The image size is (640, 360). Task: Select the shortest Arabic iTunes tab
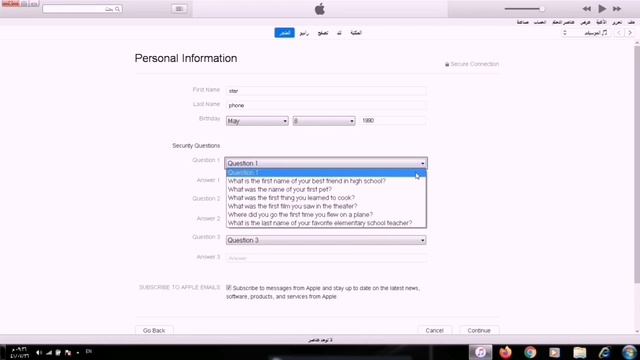pos(339,33)
